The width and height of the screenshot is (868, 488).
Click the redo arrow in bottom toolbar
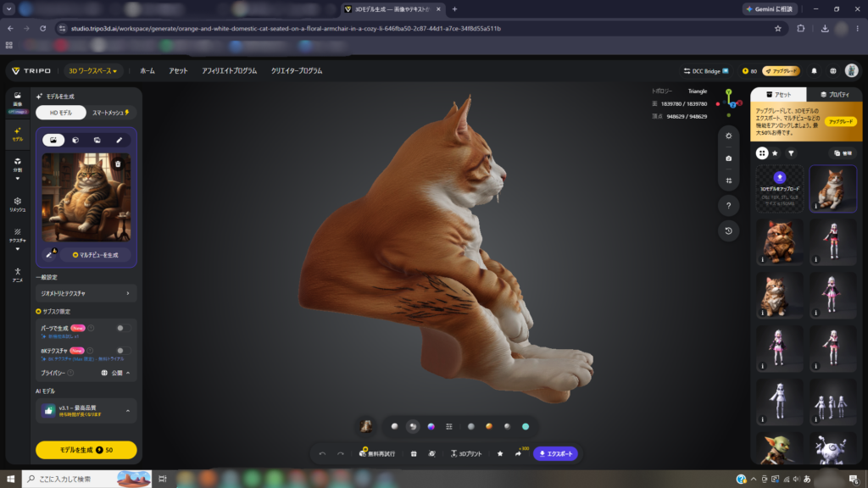[x=341, y=454]
